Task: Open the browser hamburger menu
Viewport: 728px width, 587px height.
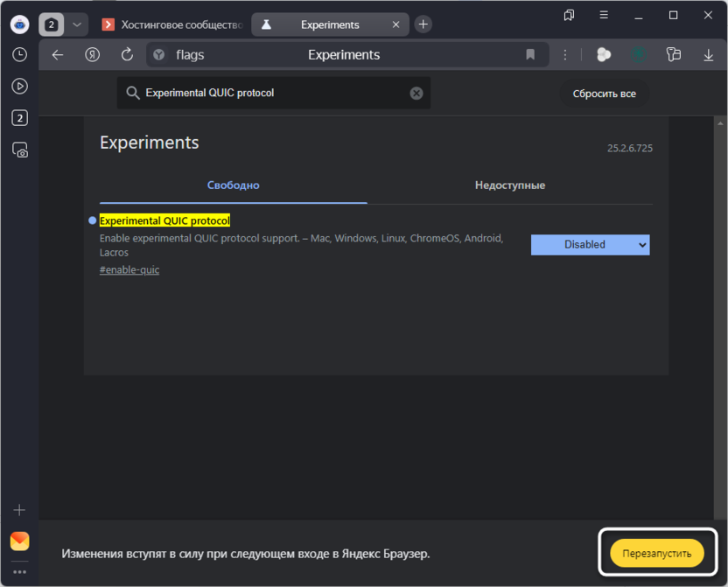Action: click(x=604, y=15)
